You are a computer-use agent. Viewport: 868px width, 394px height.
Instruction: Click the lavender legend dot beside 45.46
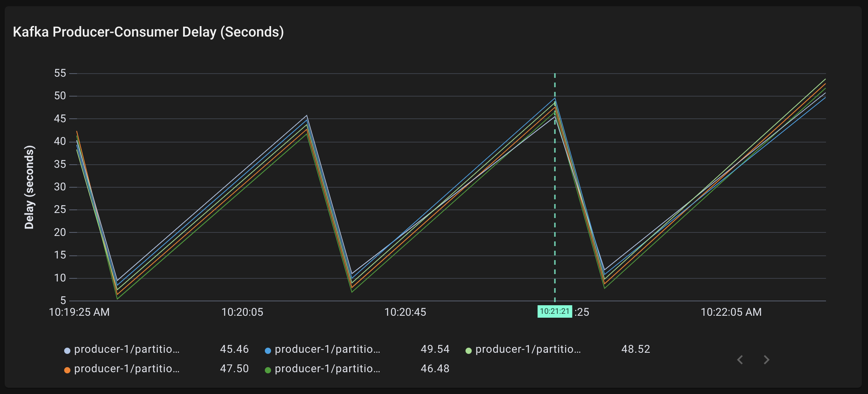pyautogui.click(x=67, y=351)
